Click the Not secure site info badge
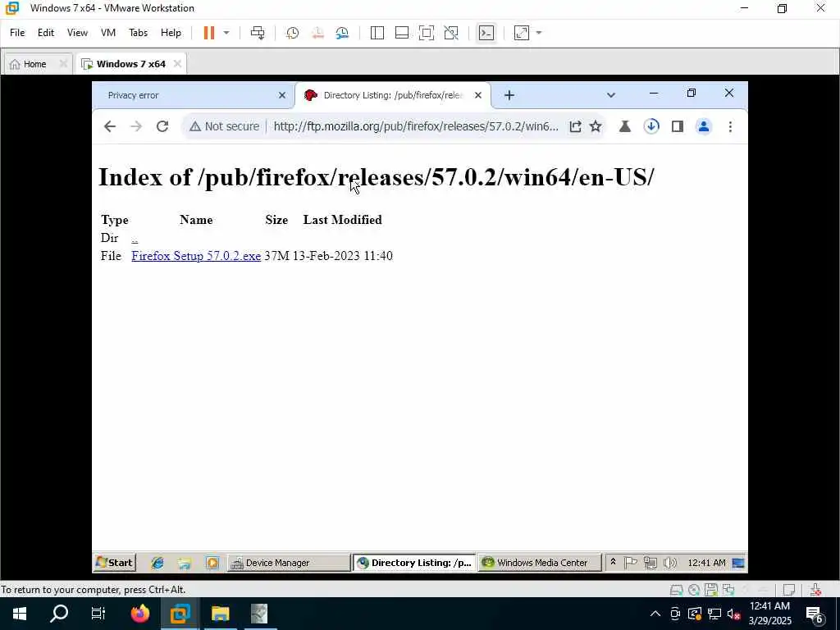The image size is (840, 630). pyautogui.click(x=225, y=126)
